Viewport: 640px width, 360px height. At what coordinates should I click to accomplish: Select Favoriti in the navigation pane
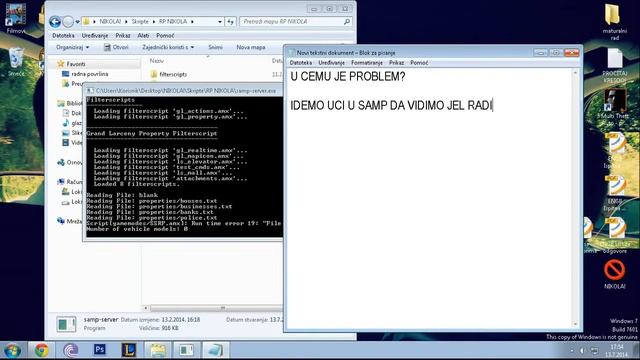point(76,64)
